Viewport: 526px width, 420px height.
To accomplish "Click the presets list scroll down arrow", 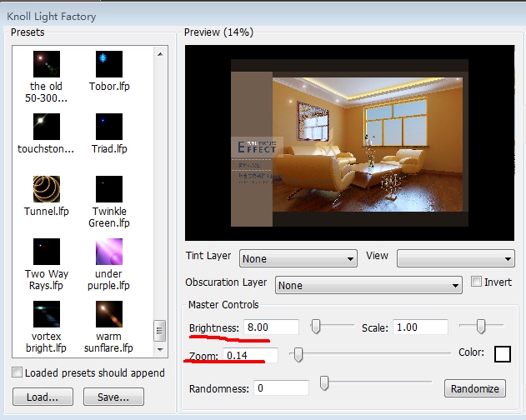I will point(160,349).
